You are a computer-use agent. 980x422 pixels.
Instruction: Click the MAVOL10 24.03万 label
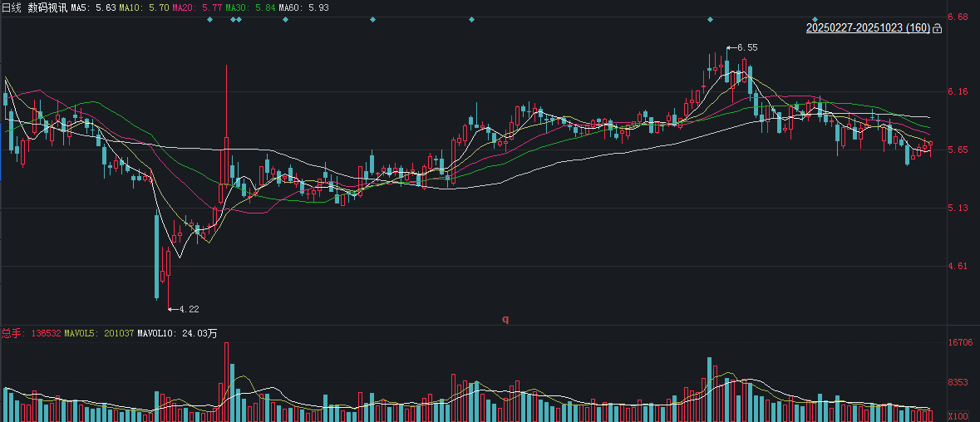click(177, 333)
